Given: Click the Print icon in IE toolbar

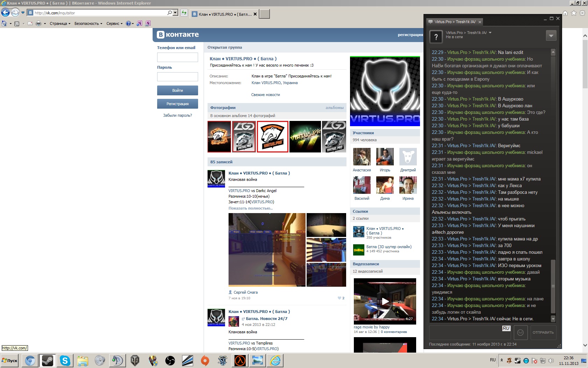Looking at the screenshot, I should 38,23.
